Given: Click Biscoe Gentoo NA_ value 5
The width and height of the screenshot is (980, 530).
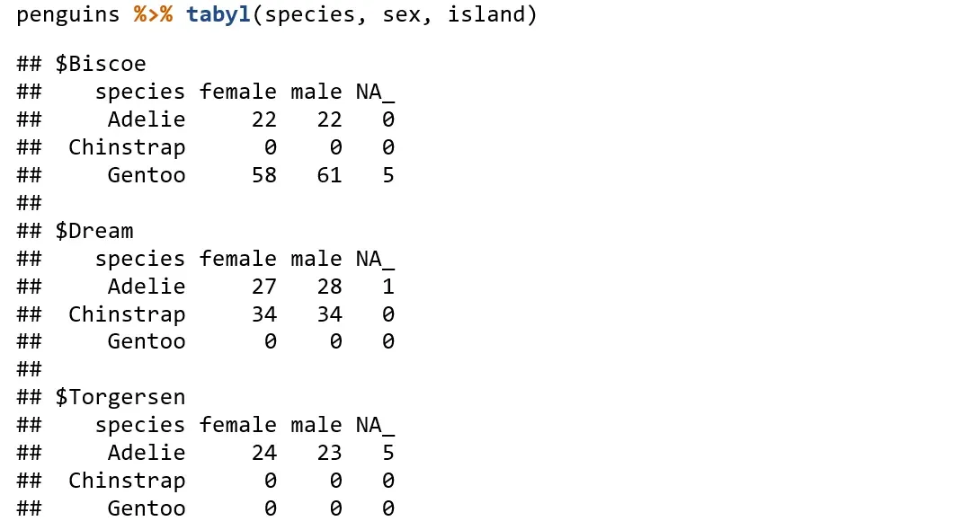Looking at the screenshot, I should point(388,175).
